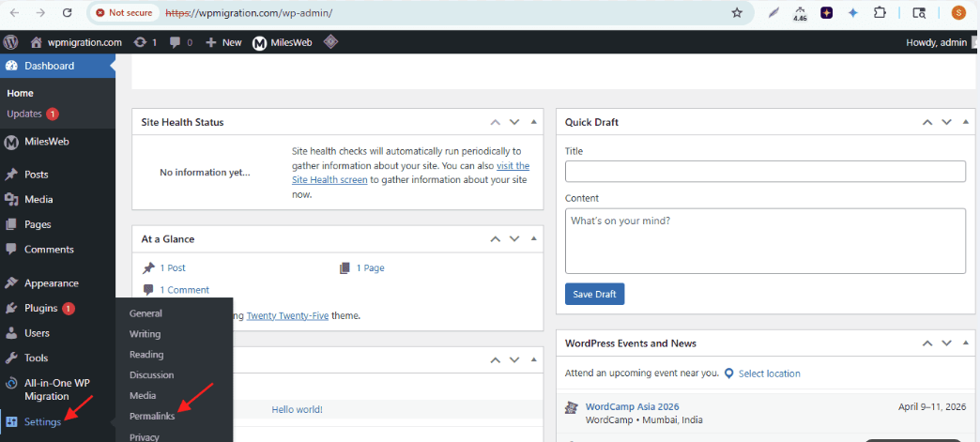
Task: Toggle the WordPress Events and News panel
Action: [966, 343]
